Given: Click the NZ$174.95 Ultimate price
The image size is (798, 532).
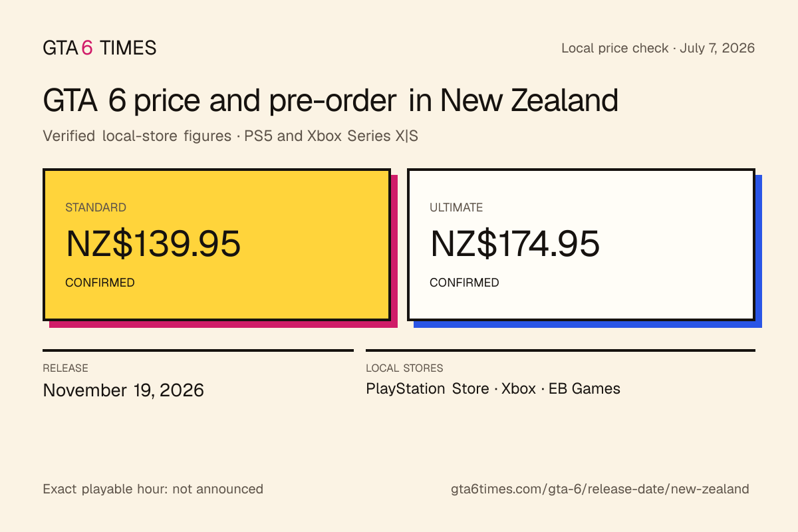Looking at the screenshot, I should coord(515,244).
